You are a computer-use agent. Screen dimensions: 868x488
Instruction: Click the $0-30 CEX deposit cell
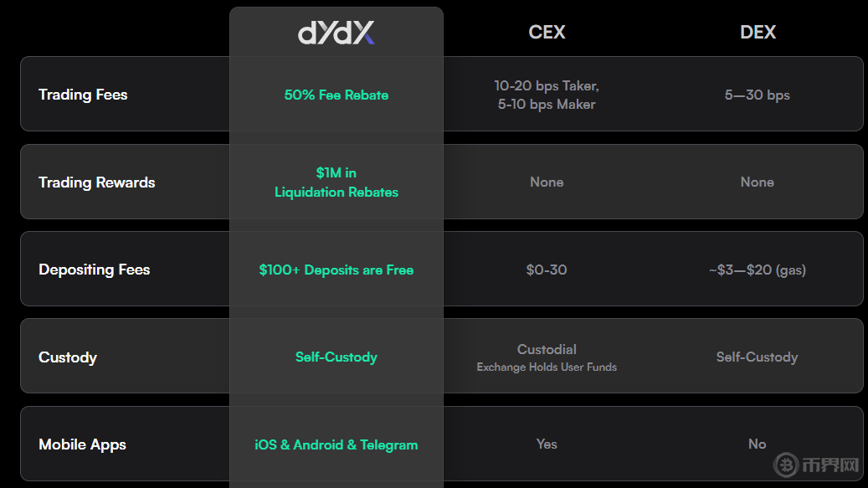pyautogui.click(x=547, y=270)
